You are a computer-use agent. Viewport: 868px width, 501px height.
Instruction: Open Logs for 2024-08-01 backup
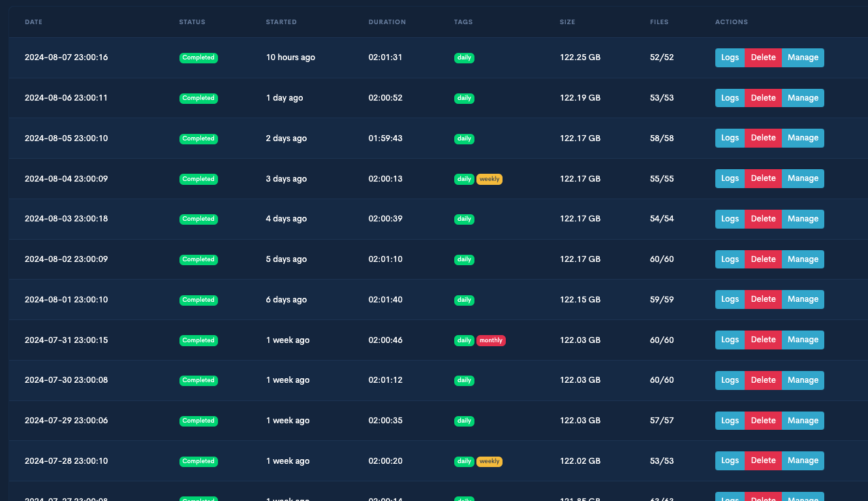pyautogui.click(x=730, y=299)
